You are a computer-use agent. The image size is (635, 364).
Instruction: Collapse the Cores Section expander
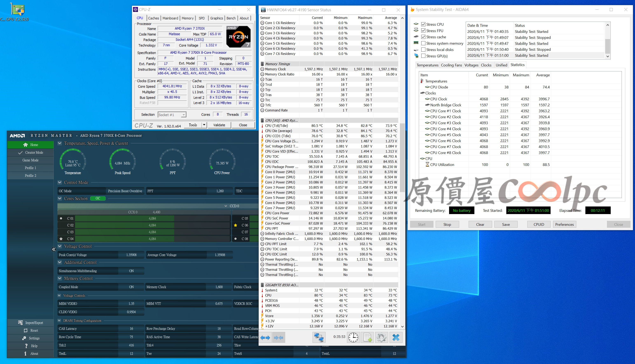coord(60,198)
